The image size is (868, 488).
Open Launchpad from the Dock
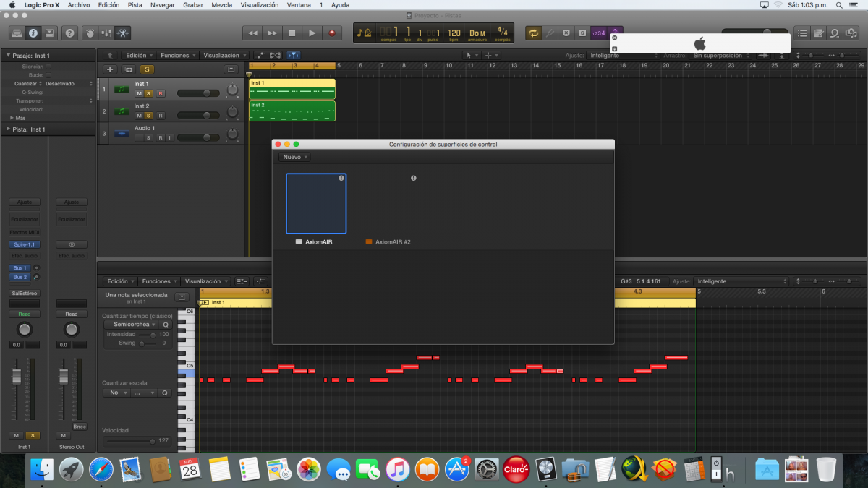coord(71,469)
